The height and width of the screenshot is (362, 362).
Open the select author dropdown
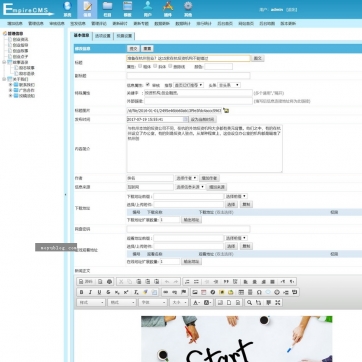[x=186, y=178]
